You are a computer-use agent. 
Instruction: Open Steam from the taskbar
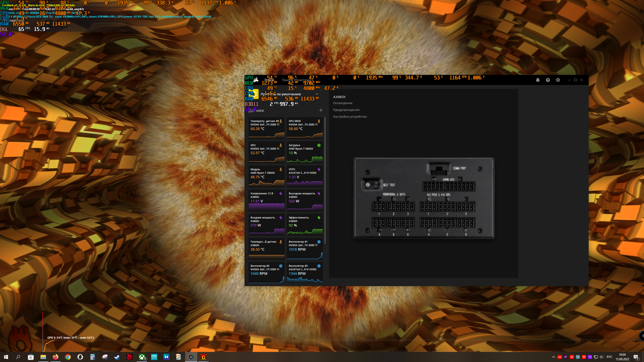coord(117,357)
